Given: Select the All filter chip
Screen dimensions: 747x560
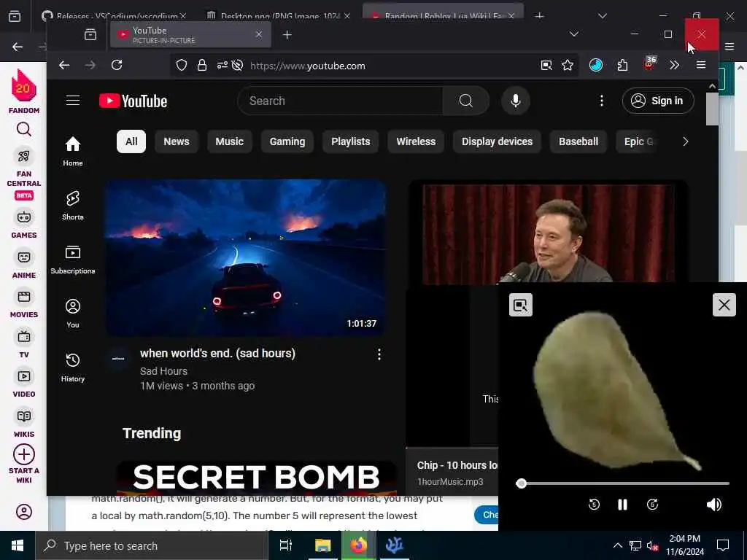Looking at the screenshot, I should coord(131,141).
